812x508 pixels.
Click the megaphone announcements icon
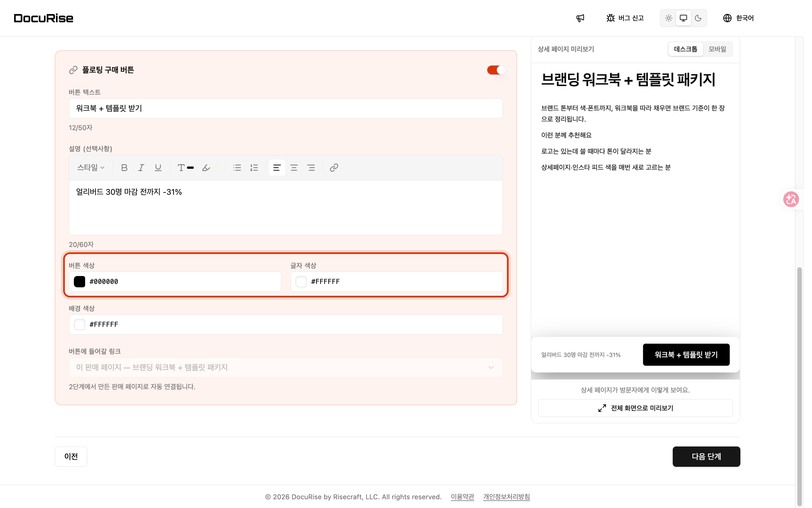pos(580,18)
